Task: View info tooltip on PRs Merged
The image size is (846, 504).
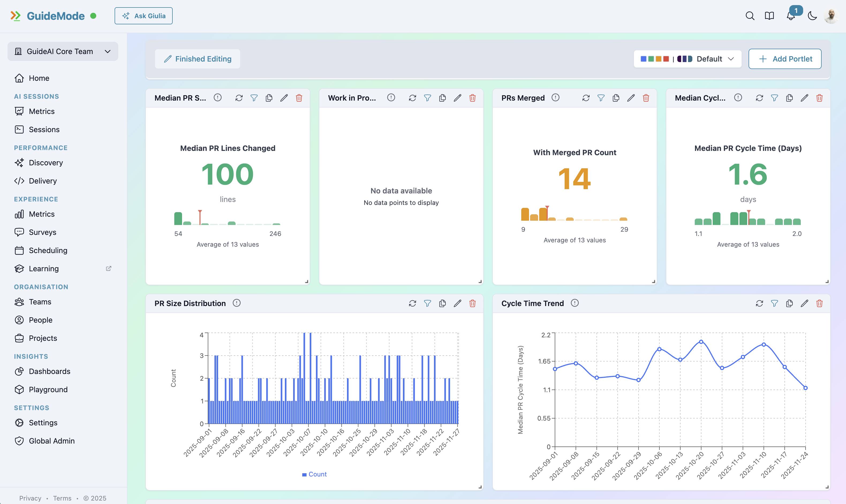Action: tap(556, 98)
